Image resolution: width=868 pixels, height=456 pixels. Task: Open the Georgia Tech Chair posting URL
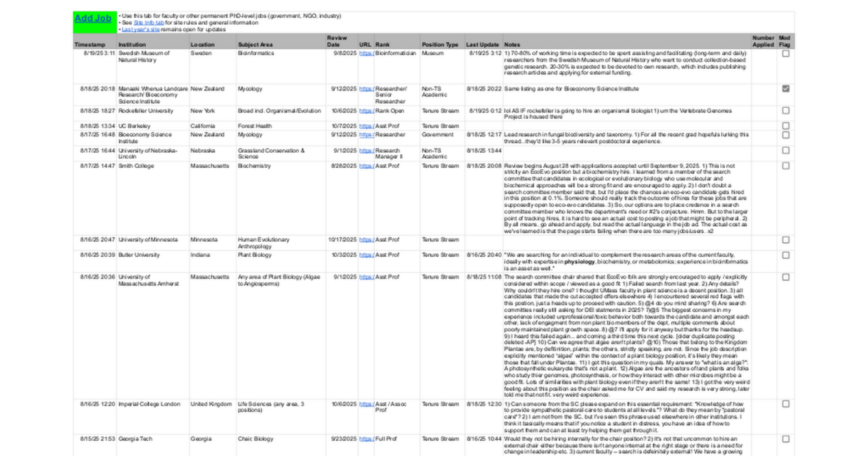tap(366, 439)
